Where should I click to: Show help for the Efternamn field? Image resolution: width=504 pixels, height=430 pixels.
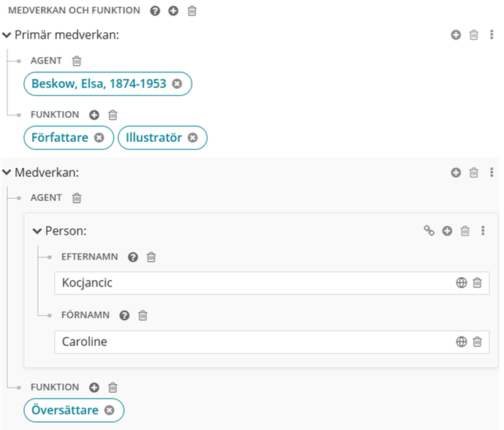(x=133, y=257)
